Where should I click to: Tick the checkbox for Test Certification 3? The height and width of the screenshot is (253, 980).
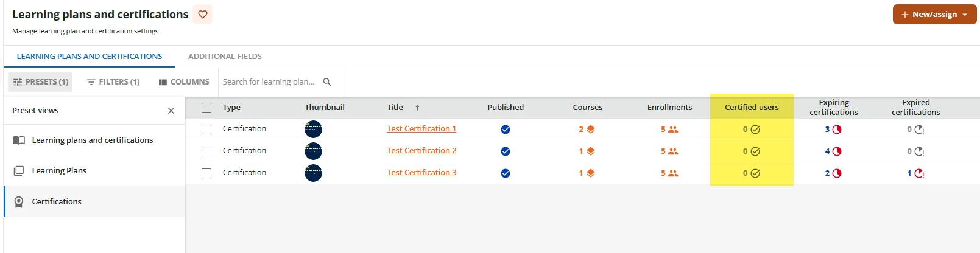pyautogui.click(x=206, y=173)
